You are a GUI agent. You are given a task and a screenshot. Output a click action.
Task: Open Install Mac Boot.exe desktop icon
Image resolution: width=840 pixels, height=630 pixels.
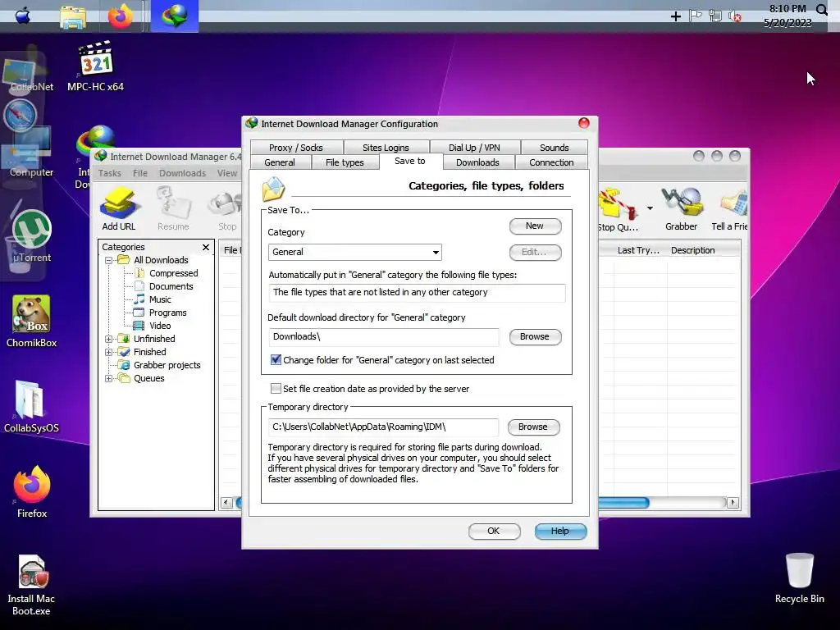coord(31,584)
